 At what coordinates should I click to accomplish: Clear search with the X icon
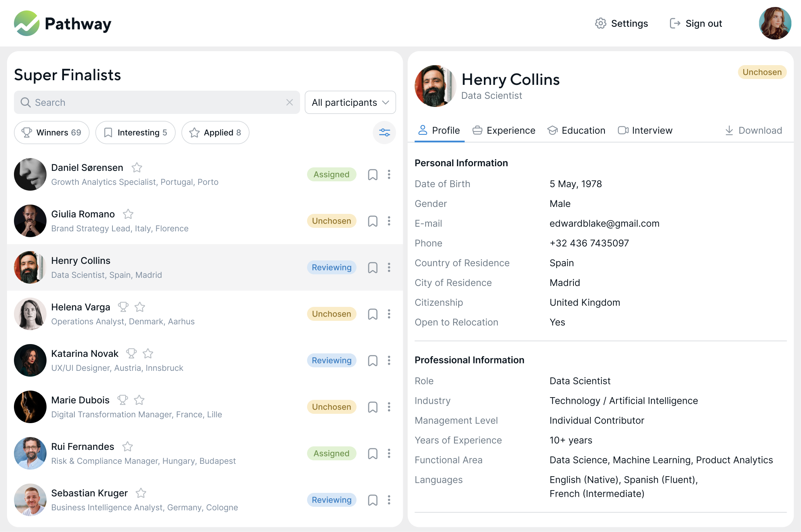(289, 102)
